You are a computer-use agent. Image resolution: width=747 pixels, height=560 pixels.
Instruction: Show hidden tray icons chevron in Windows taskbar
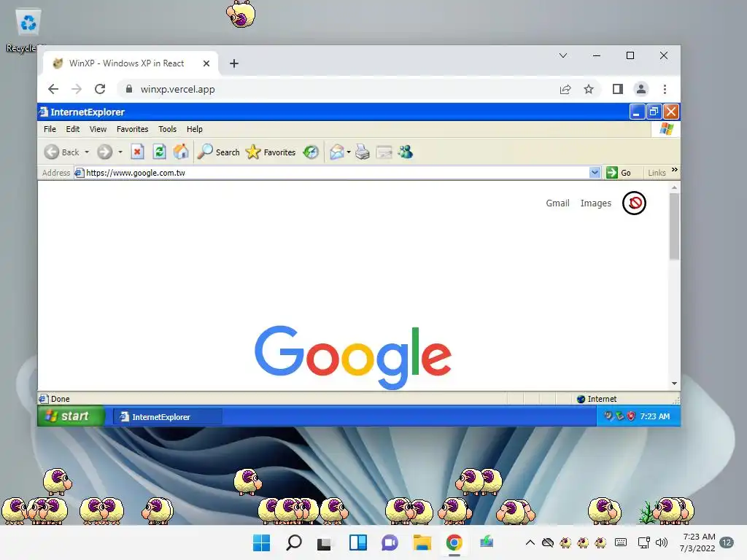point(530,542)
